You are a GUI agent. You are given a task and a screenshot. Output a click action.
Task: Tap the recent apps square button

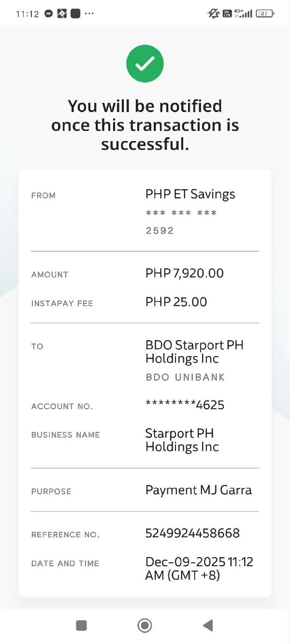click(x=81, y=626)
